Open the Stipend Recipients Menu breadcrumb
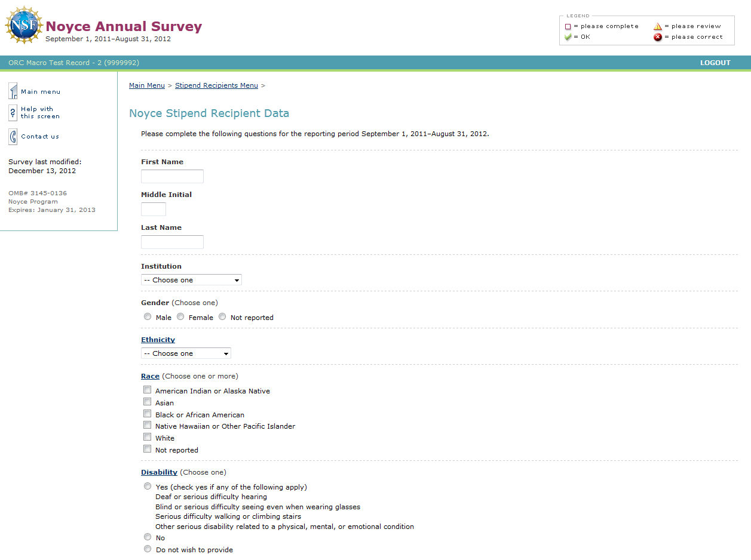This screenshot has height=560, width=751. pos(216,85)
